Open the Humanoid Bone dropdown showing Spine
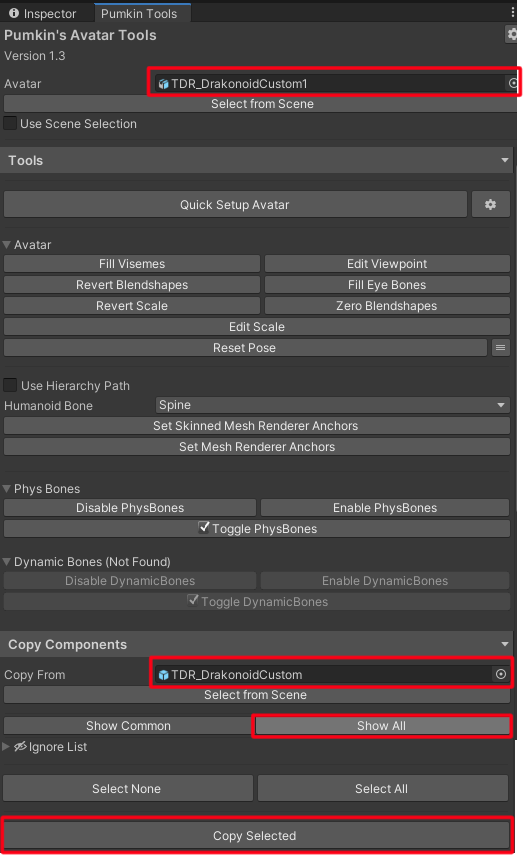This screenshot has width=523, height=855. click(x=333, y=405)
